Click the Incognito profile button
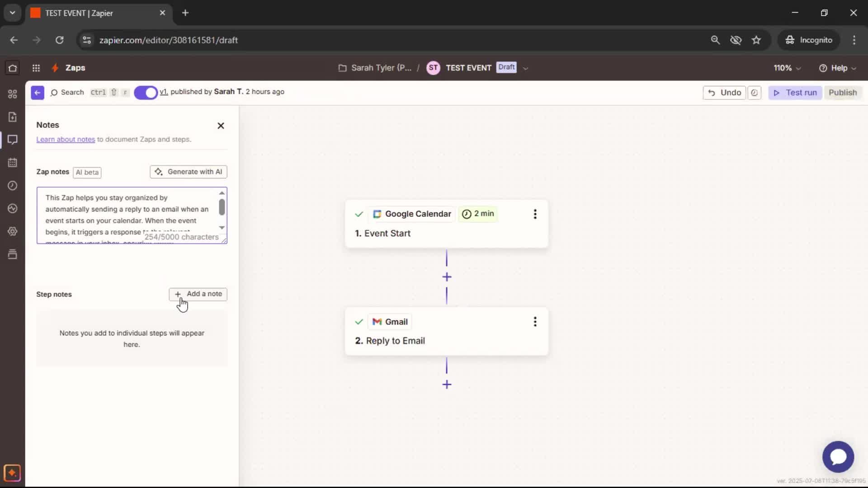The image size is (868, 488). pyautogui.click(x=809, y=40)
